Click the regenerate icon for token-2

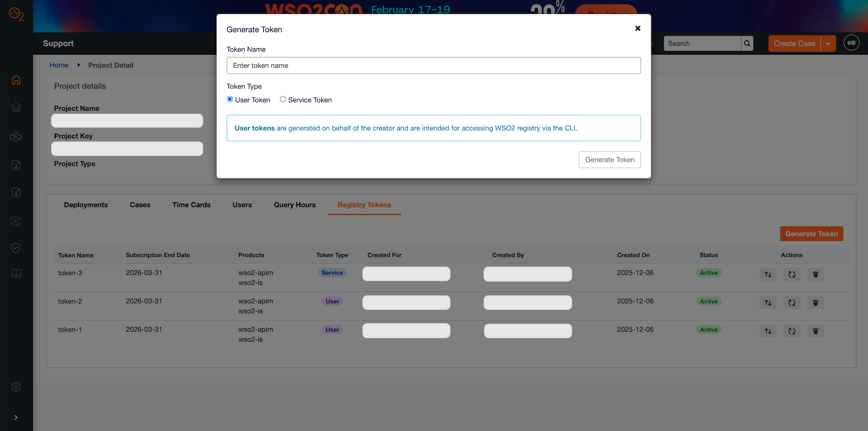(792, 302)
